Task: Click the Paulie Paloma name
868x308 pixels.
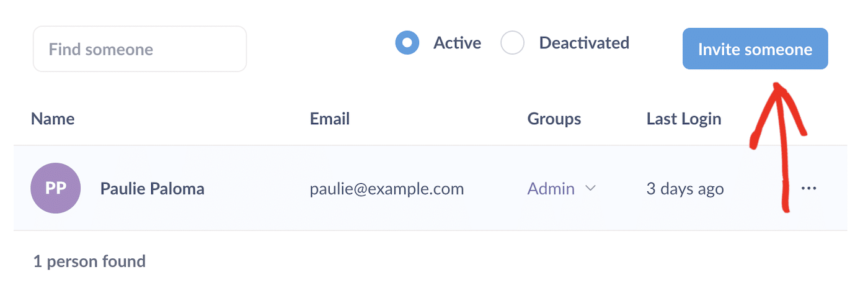Action: point(153,188)
